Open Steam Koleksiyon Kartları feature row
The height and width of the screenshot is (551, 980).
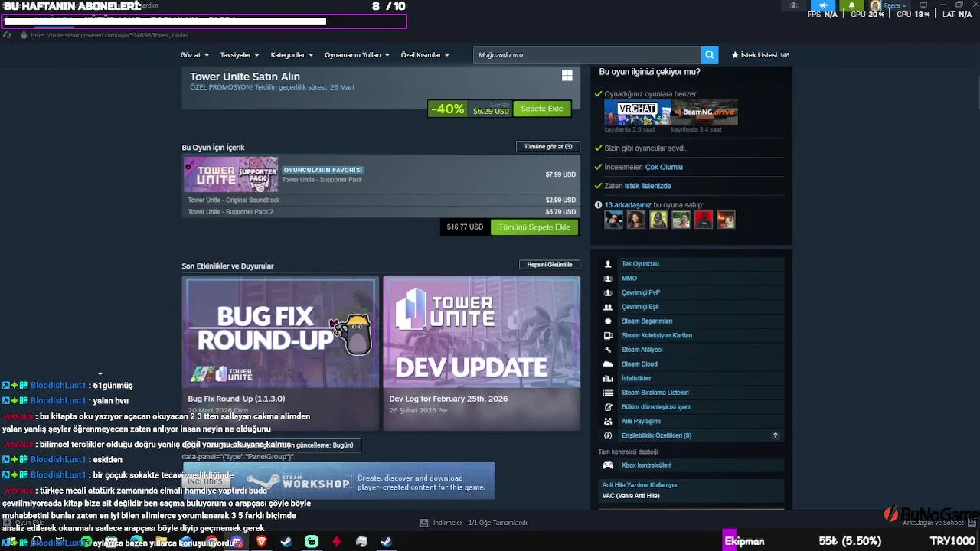pos(692,335)
